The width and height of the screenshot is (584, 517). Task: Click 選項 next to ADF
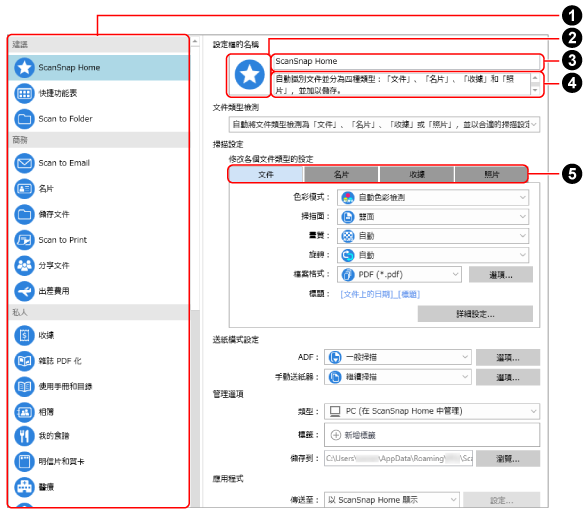[x=508, y=358]
